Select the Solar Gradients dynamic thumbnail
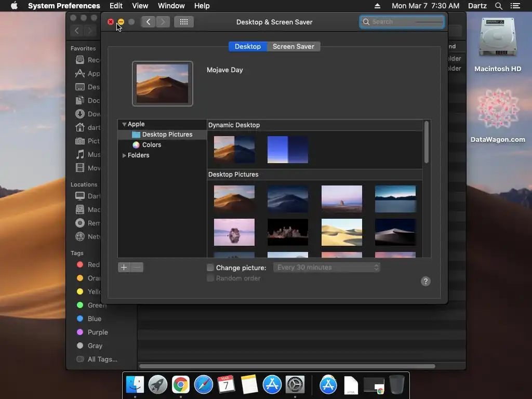The image size is (532, 399). 288,150
